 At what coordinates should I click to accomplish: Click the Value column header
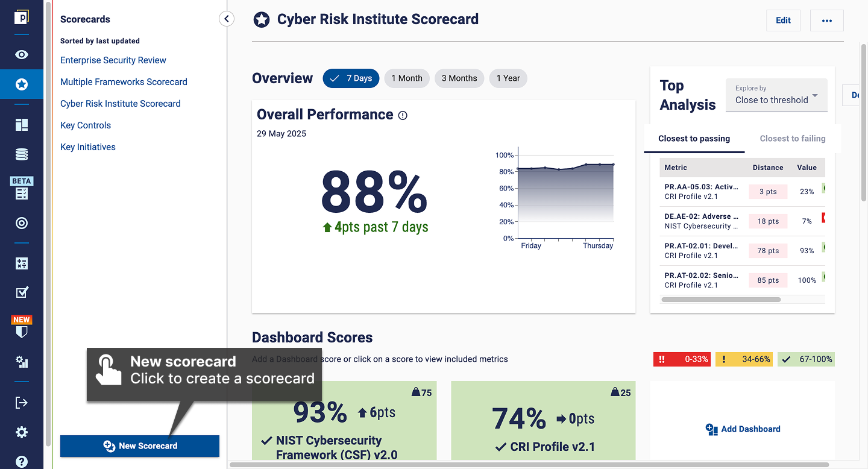(x=807, y=168)
